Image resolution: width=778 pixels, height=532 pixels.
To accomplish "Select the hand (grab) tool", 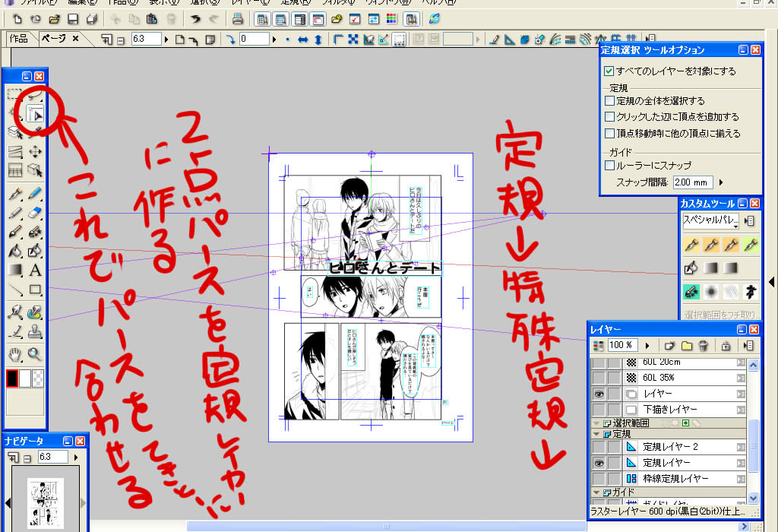I will [15, 354].
